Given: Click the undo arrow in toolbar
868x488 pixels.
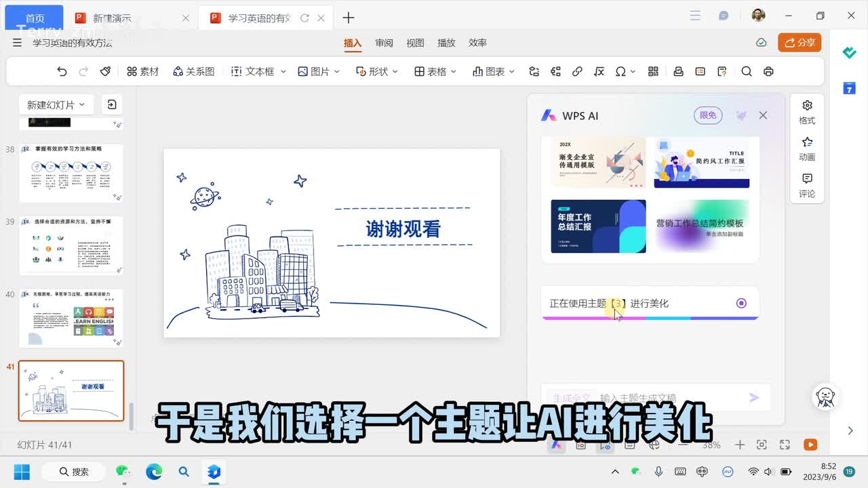Looking at the screenshot, I should 62,71.
